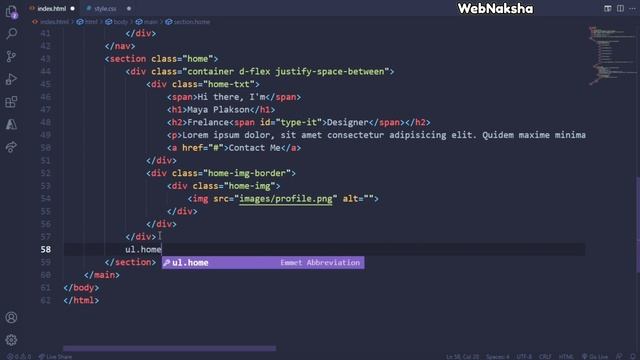Select html in the breadcrumb path
The height and width of the screenshot is (360, 640).
(91, 22)
